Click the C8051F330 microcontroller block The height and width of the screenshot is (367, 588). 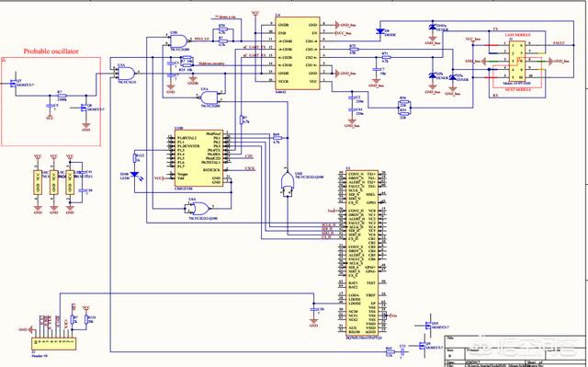(198, 158)
